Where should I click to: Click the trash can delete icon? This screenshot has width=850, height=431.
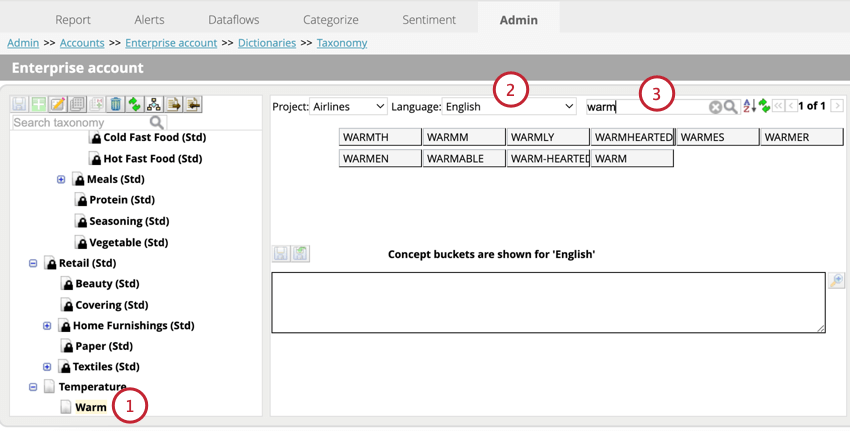pos(115,105)
